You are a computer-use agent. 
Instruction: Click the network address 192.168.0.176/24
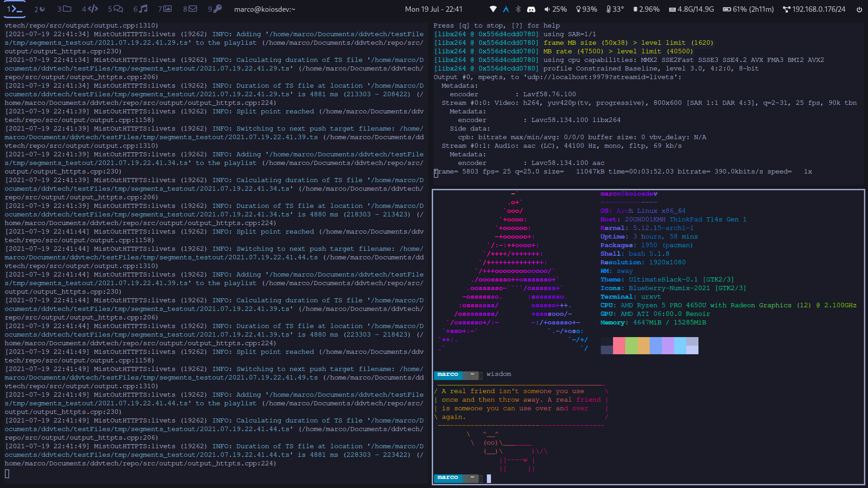[814, 9]
